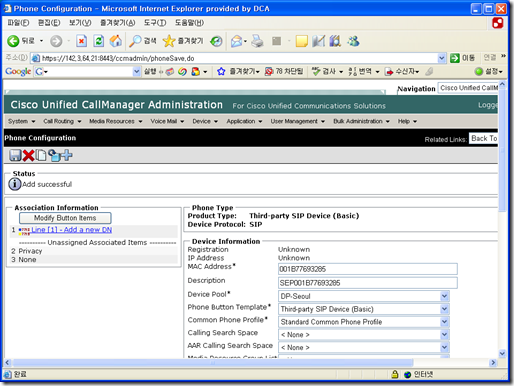
Task: Select the None unassigned item row 3
Action: pyautogui.click(x=94, y=260)
